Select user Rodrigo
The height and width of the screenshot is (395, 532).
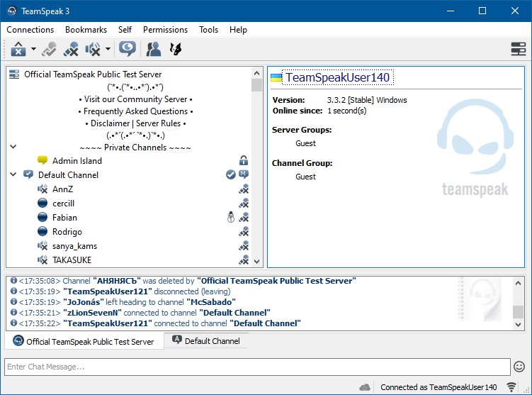click(67, 232)
